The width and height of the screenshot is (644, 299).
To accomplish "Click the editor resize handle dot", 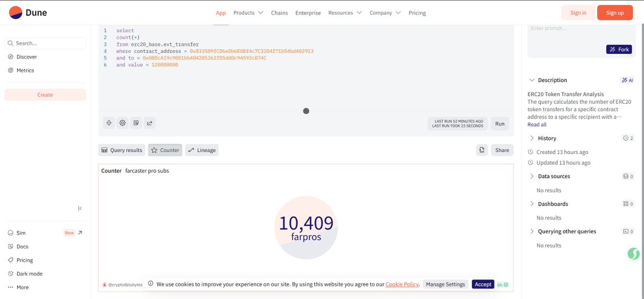I will 306,111.
